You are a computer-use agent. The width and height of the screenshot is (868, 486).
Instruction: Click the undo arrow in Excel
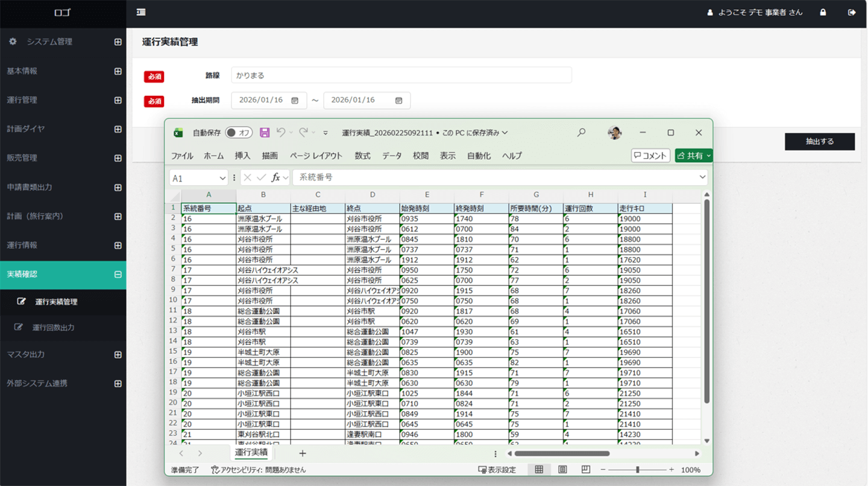[280, 133]
